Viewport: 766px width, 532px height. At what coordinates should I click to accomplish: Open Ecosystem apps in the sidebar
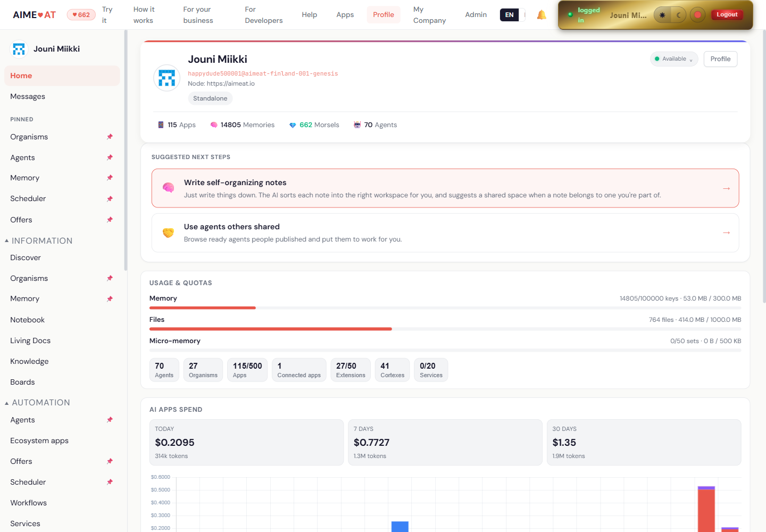(62, 440)
